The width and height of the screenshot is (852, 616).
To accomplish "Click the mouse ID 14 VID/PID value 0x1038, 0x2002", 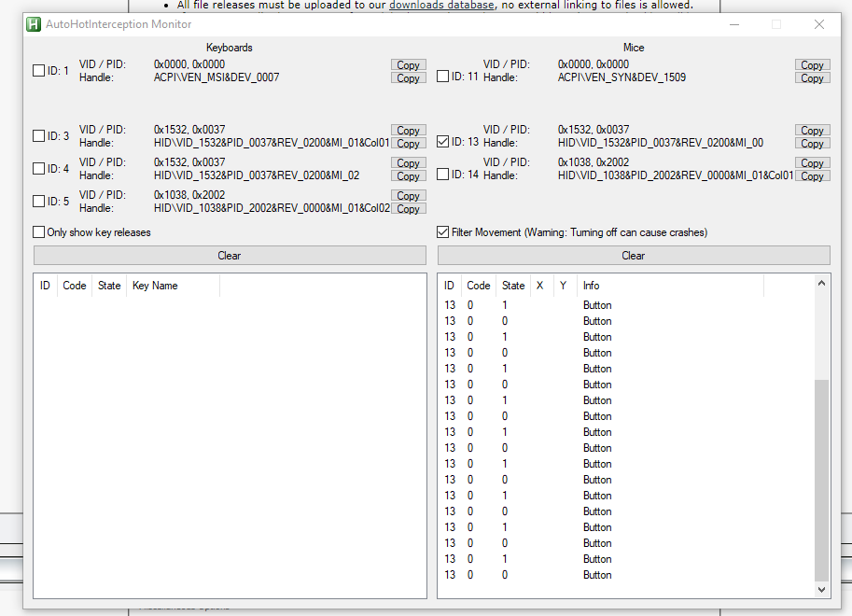I will (x=594, y=162).
